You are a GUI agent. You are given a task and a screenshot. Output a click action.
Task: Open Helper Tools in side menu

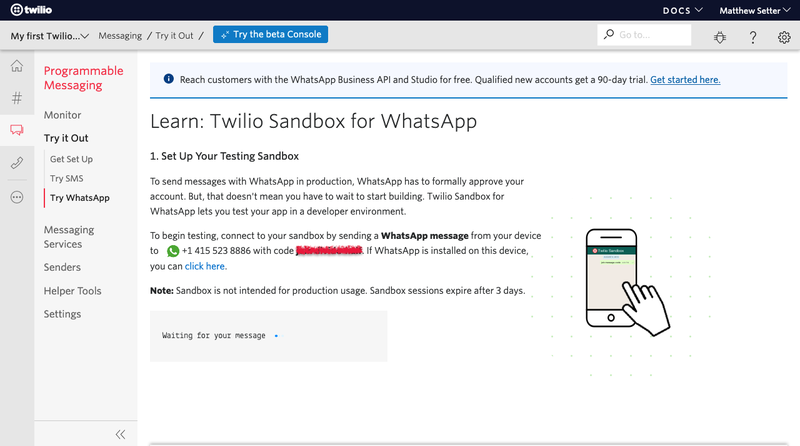pyautogui.click(x=72, y=290)
